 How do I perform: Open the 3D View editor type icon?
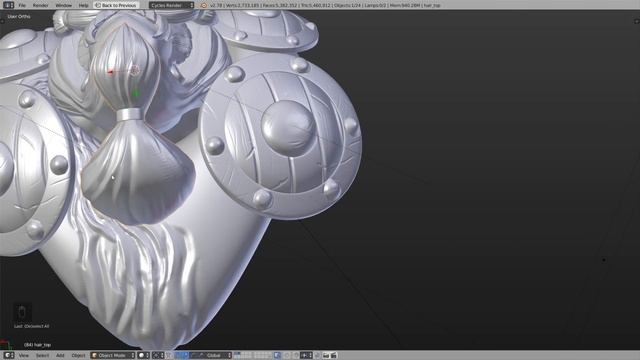point(8,356)
